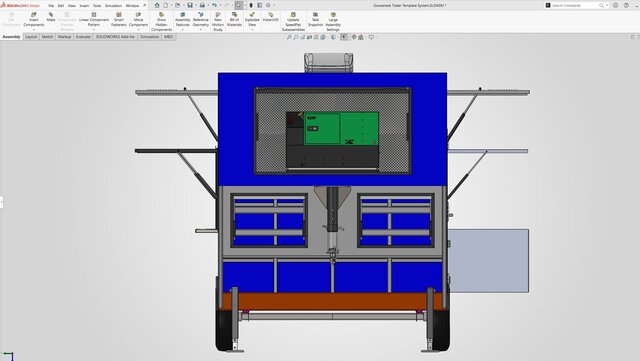
Task: Open the Window menu
Action: point(132,6)
